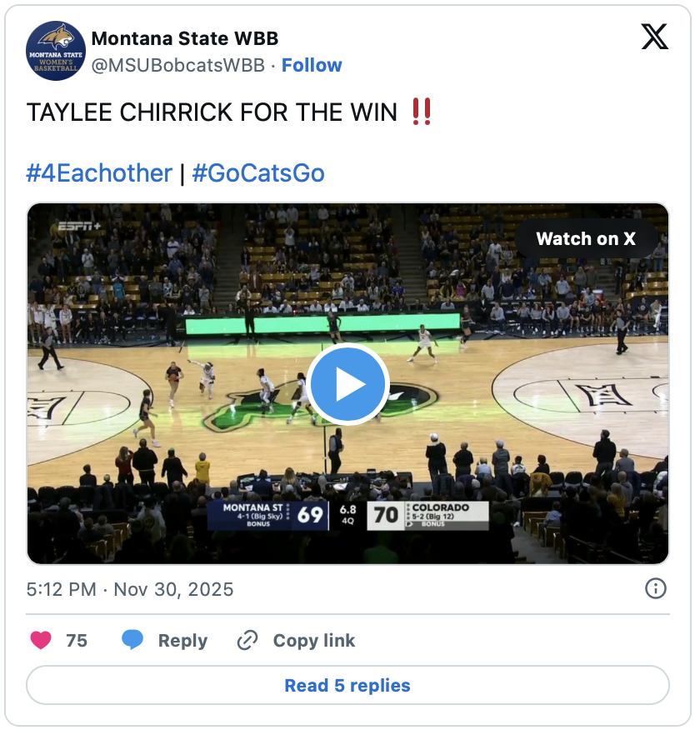Click the Watch on X button

coord(586,238)
